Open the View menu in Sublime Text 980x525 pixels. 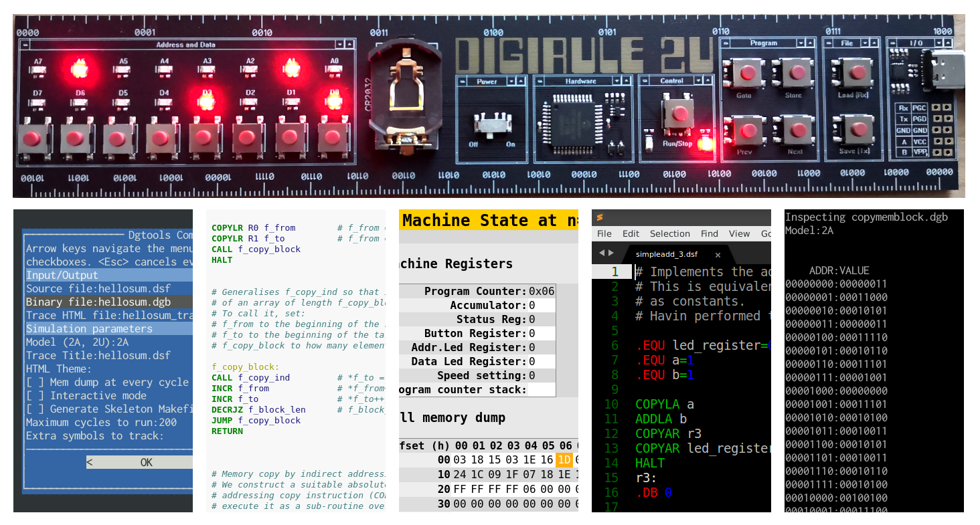tap(739, 234)
